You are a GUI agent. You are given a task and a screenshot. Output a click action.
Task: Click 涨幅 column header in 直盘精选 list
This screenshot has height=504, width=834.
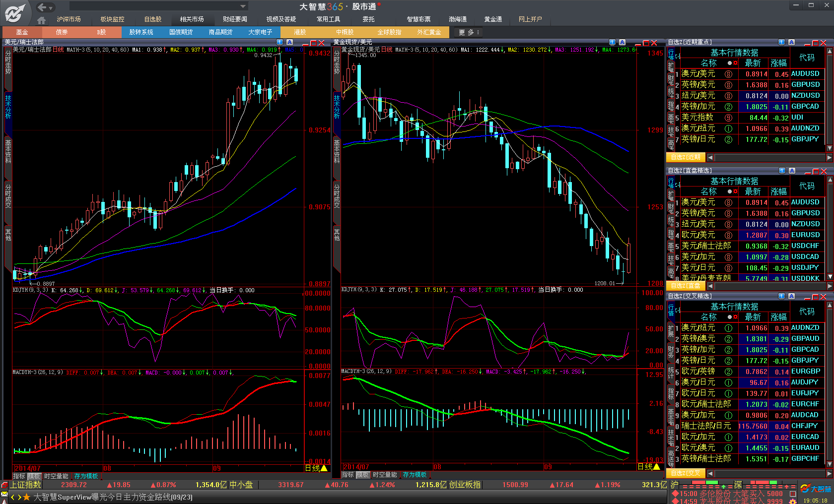778,191
